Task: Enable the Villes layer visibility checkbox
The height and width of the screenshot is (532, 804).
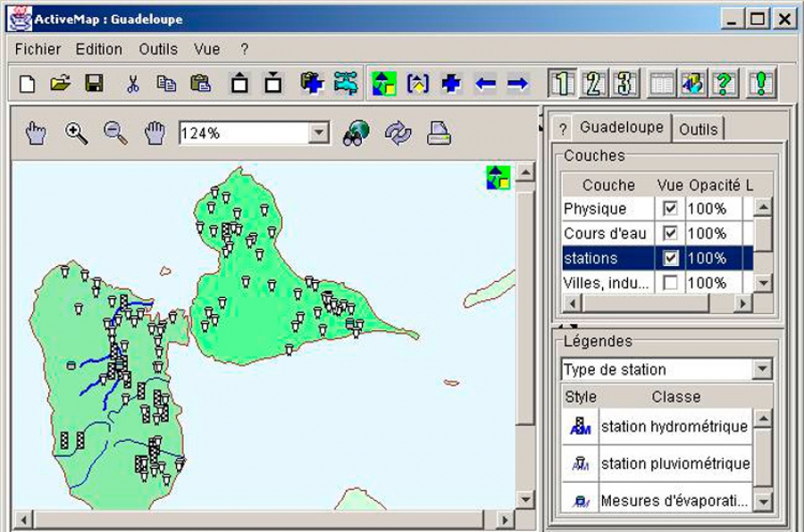Action: tap(670, 283)
